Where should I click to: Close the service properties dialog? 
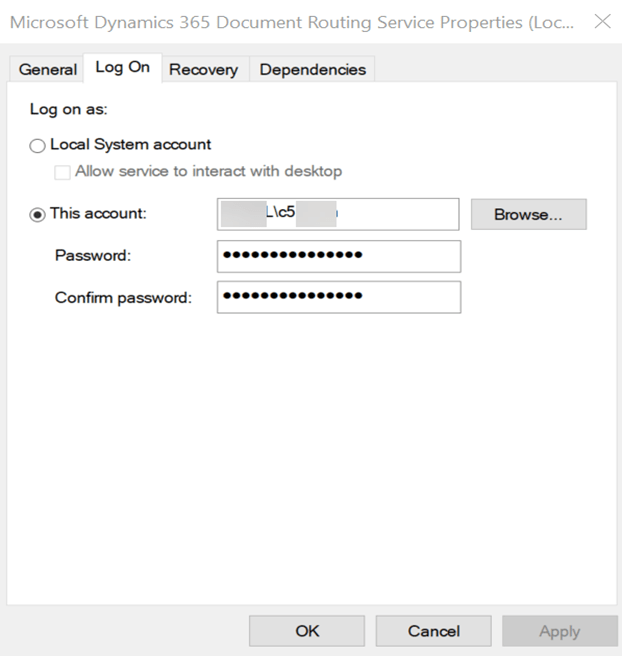click(602, 21)
